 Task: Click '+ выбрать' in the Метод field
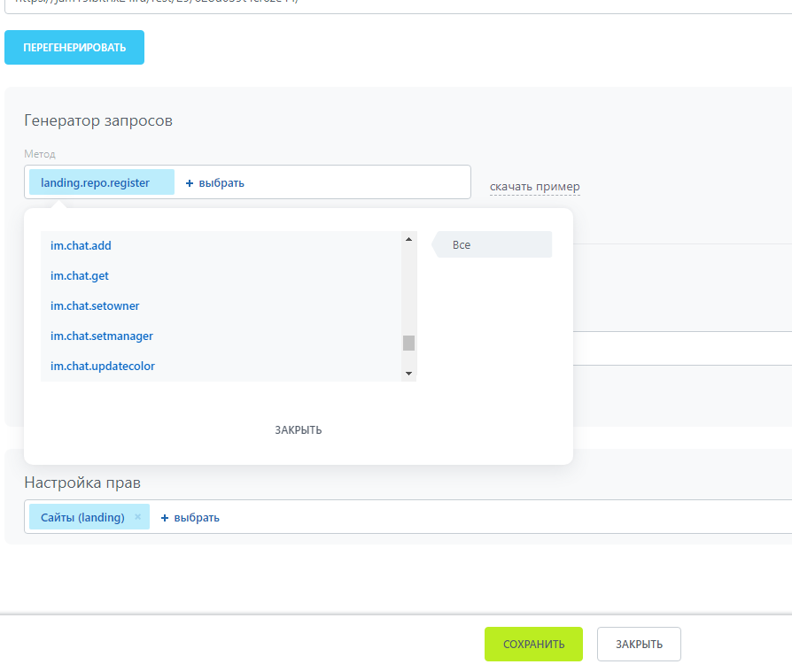(x=214, y=182)
